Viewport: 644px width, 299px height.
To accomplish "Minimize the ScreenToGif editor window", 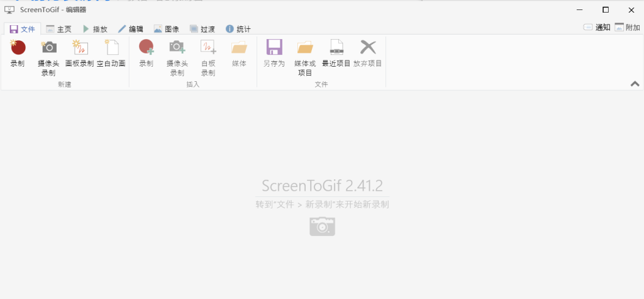I will coord(579,10).
